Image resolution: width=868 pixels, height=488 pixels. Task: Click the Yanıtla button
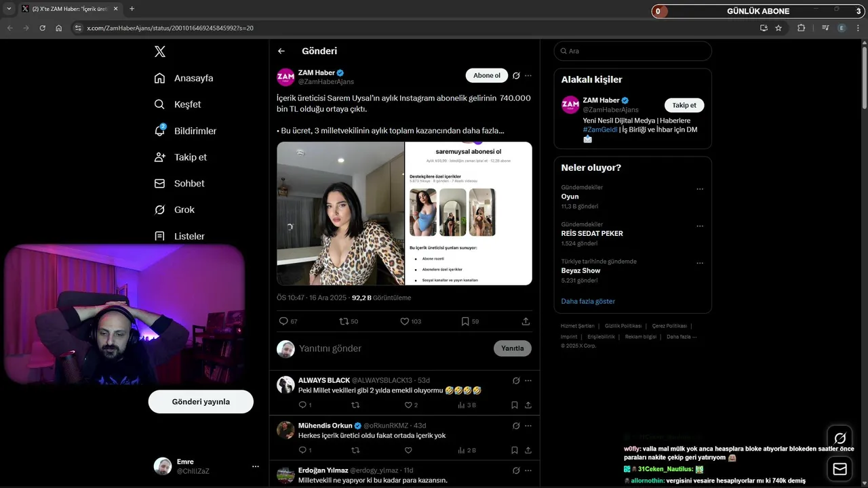(x=513, y=348)
